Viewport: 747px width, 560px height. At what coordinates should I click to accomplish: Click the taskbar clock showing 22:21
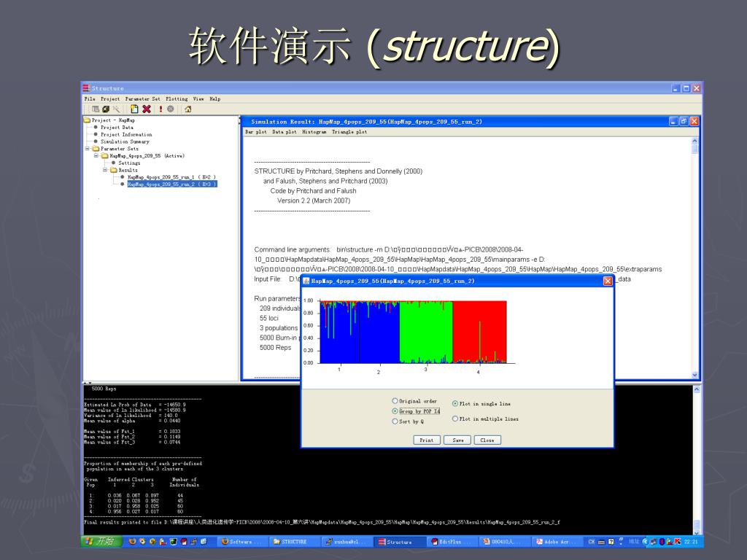click(x=691, y=542)
